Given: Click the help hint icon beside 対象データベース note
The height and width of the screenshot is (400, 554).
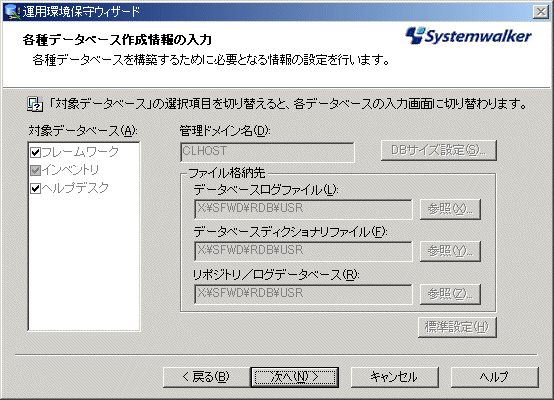Looking at the screenshot, I should (x=35, y=104).
